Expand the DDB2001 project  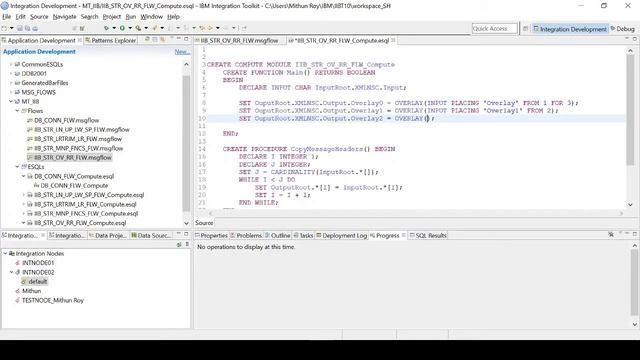[x=11, y=74]
